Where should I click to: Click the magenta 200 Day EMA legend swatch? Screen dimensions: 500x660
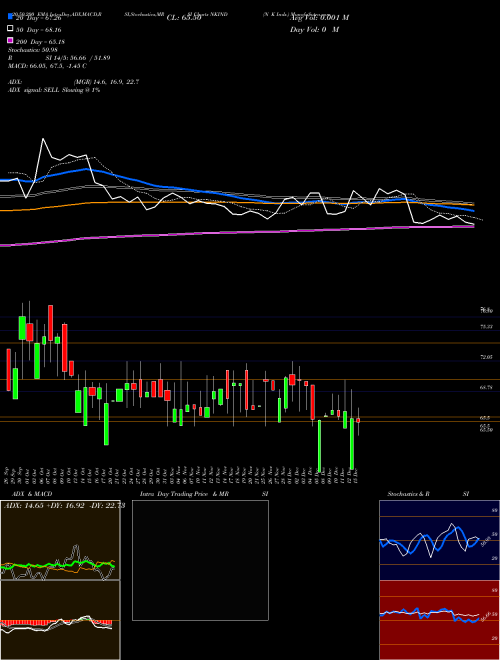11,41
